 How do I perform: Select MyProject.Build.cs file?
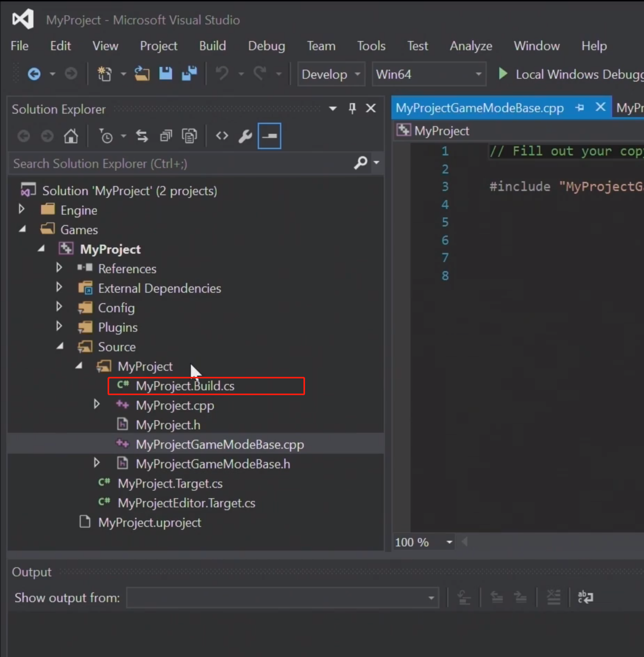pos(185,386)
